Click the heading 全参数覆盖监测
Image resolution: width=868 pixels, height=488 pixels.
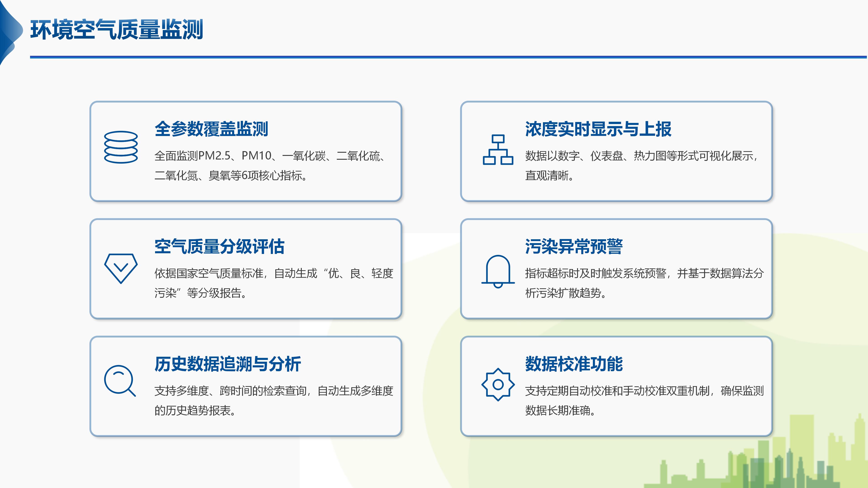(x=211, y=129)
